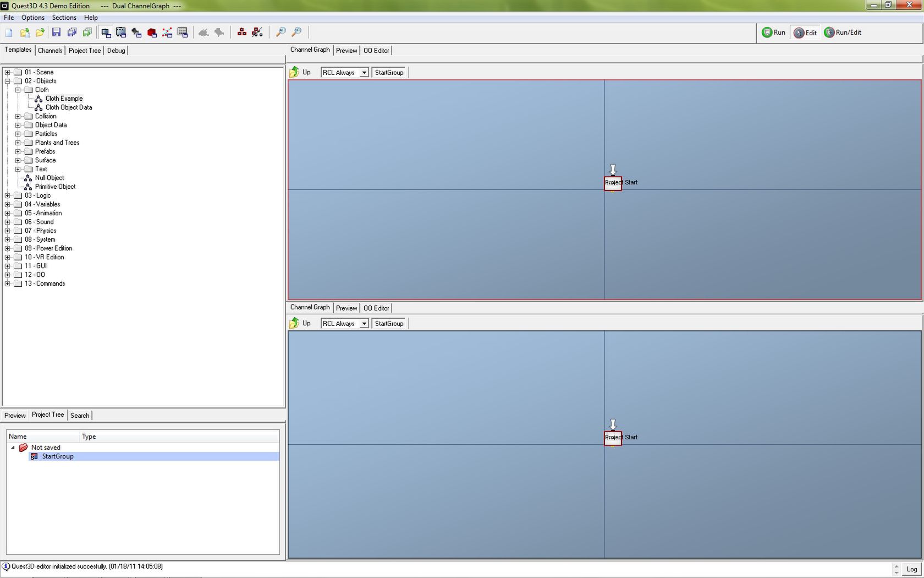The width and height of the screenshot is (924, 578).
Task: Select the red cube object channel icon
Action: pyautogui.click(x=152, y=32)
